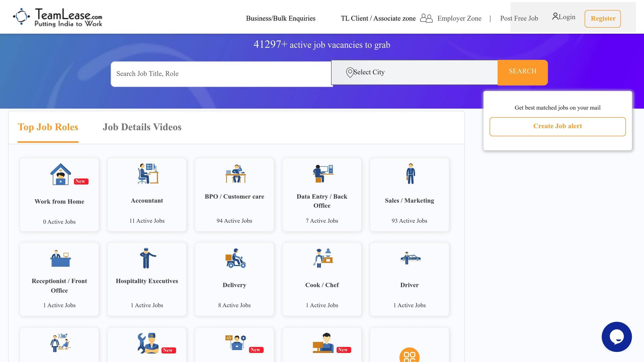
Task: Click the Login user icon
Action: (555, 16)
